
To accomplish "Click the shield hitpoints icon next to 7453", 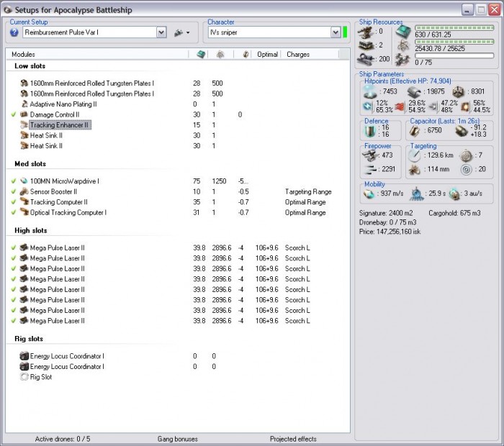I will tap(371, 91).
